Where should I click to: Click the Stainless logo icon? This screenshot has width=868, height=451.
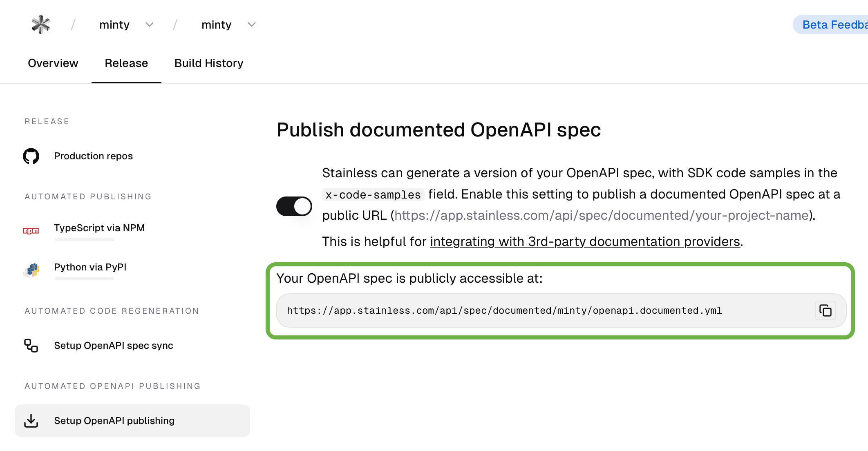tap(41, 25)
